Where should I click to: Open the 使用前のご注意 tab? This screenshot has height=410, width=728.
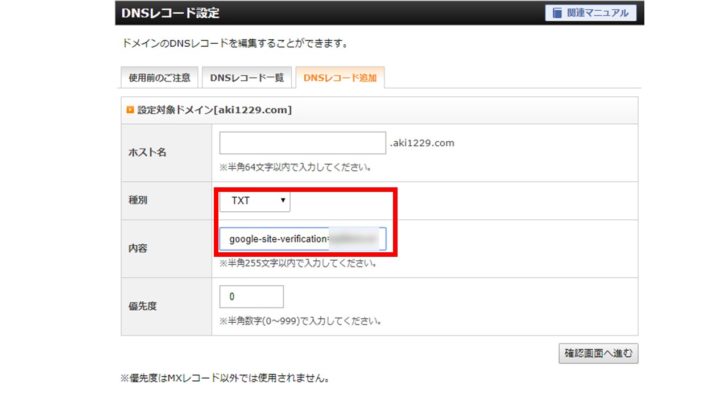click(155, 77)
